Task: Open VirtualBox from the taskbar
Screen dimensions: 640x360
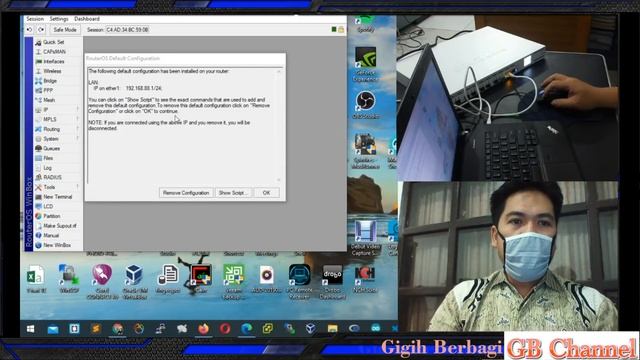Action: [311, 329]
